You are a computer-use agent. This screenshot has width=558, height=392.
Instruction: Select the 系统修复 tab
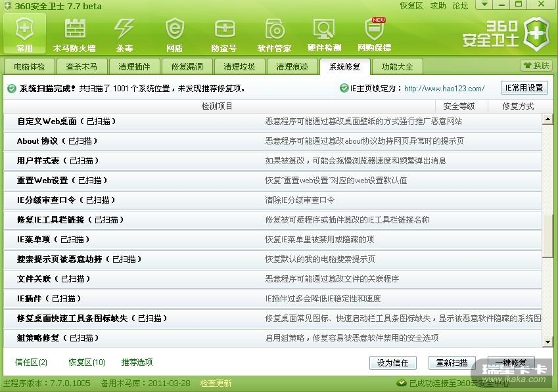click(345, 66)
